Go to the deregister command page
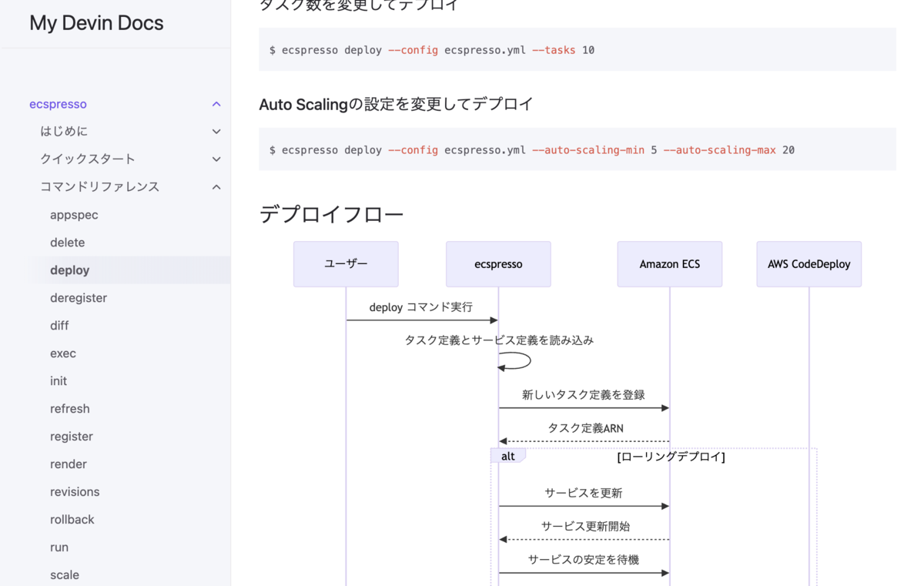Image resolution: width=924 pixels, height=586 pixels. (x=79, y=298)
